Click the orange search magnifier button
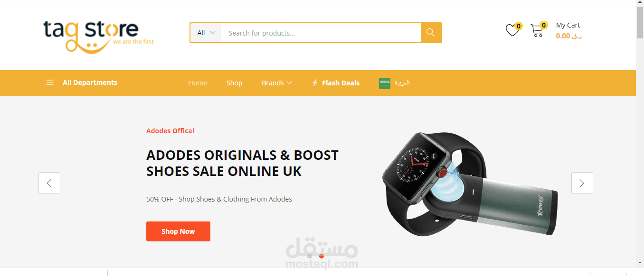 pos(431,33)
